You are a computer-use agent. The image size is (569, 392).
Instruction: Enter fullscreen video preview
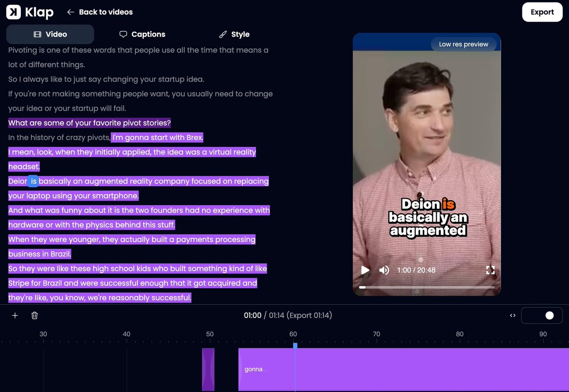tap(490, 270)
